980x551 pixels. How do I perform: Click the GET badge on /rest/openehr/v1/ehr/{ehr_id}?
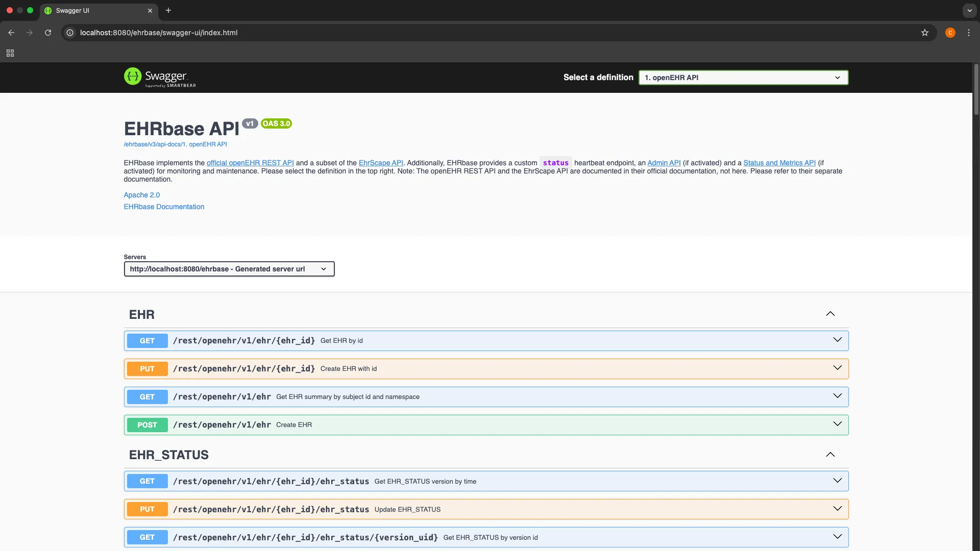[147, 340]
